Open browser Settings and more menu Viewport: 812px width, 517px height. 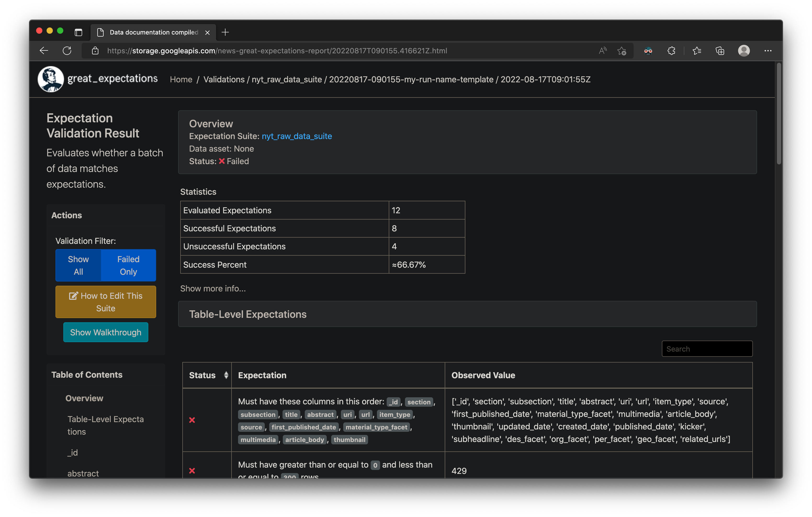pos(768,50)
